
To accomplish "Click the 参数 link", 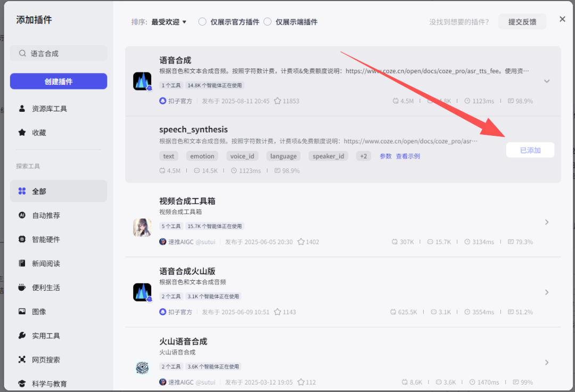I will 385,156.
